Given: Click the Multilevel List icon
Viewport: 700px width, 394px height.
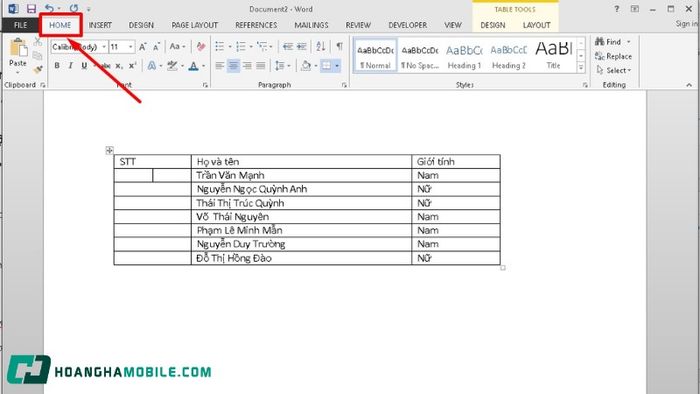Looking at the screenshot, I should click(x=262, y=46).
